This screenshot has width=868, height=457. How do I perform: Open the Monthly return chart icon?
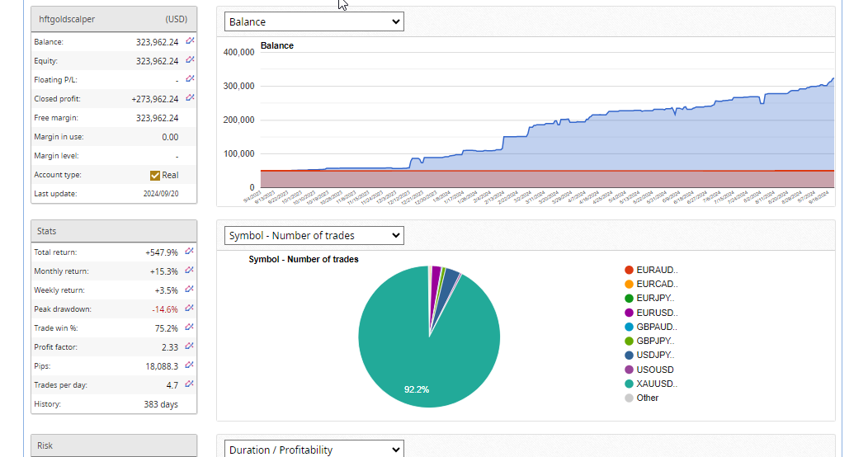[190, 270]
